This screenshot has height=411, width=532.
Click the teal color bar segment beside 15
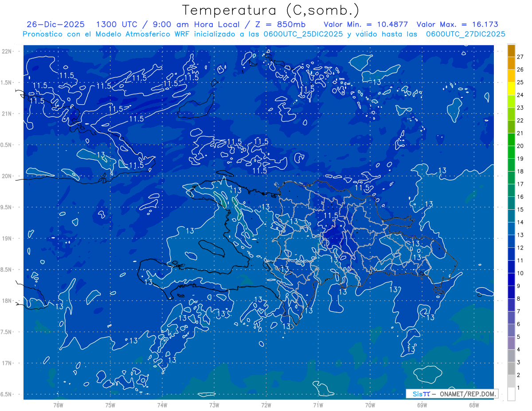pyautogui.click(x=511, y=203)
